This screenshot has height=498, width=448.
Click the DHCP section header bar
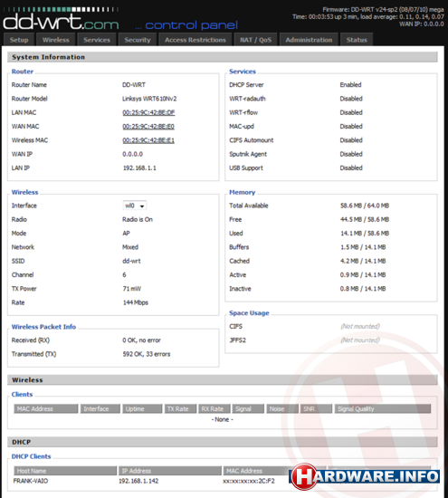[223, 442]
